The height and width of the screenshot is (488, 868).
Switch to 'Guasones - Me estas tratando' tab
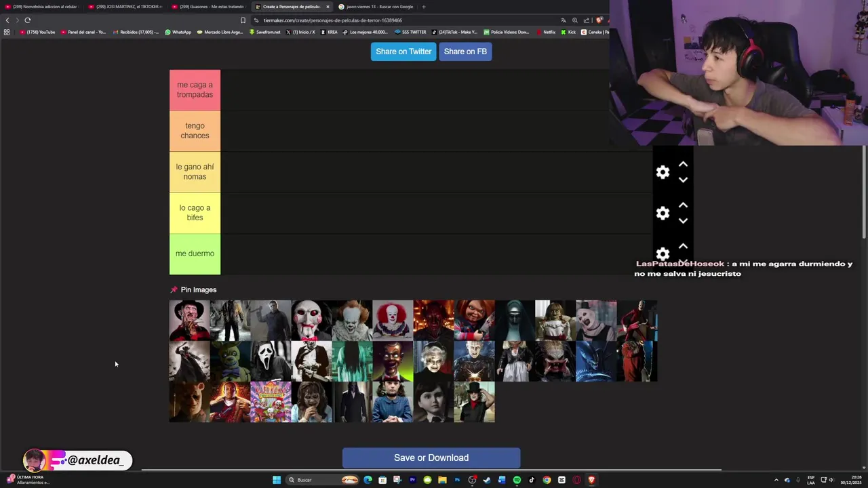(209, 7)
